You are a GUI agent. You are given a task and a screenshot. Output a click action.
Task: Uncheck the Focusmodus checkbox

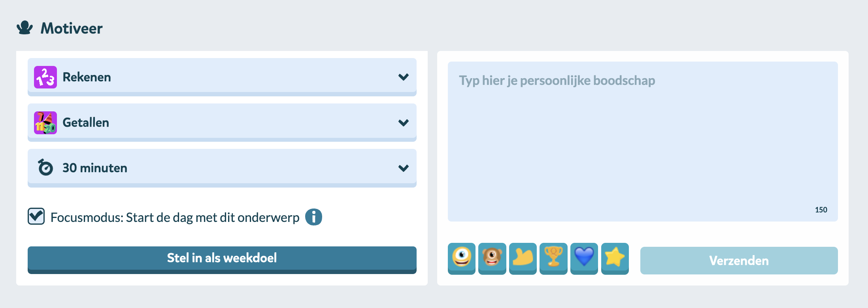36,216
